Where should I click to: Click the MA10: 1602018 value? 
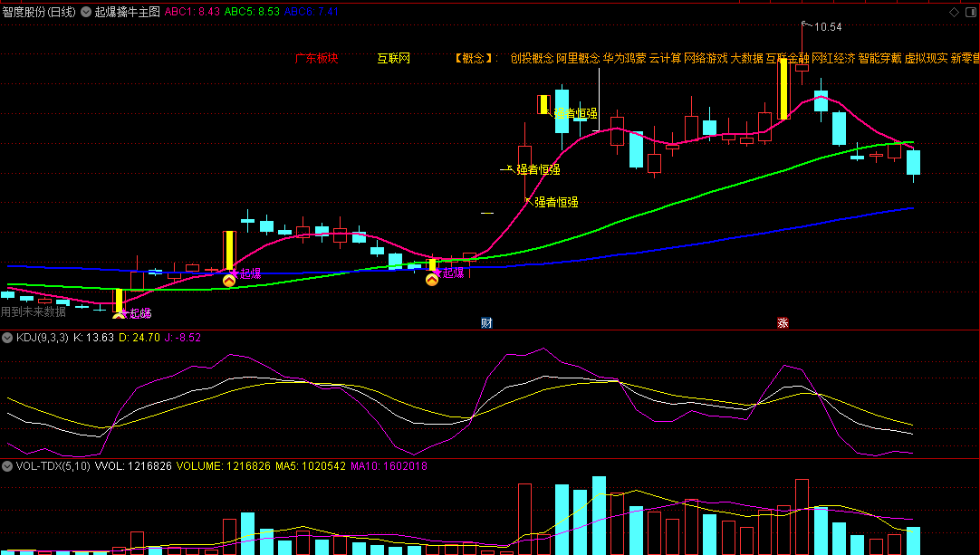(x=389, y=466)
